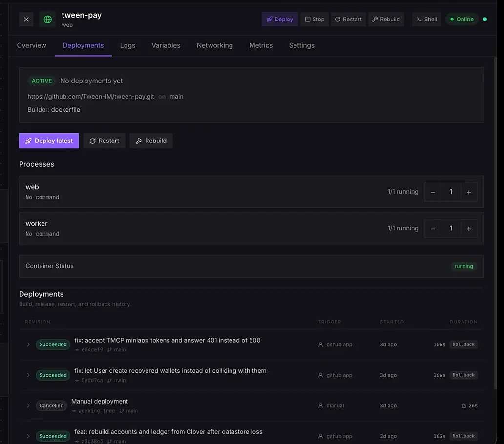504x444 pixels.
Task: Click the clock icon next to 26s duration
Action: (x=464, y=406)
